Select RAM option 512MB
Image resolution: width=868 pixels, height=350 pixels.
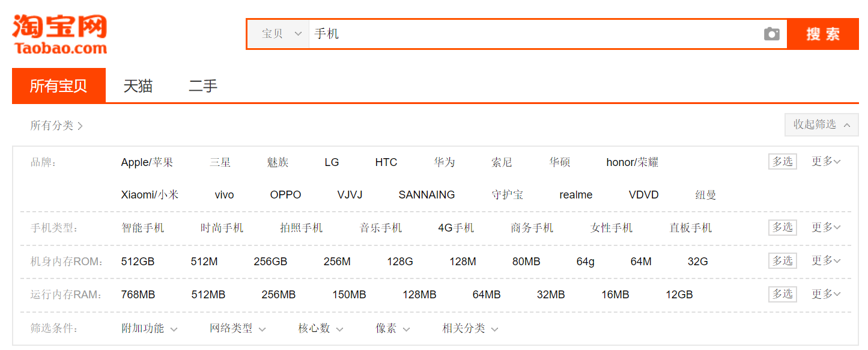pyautogui.click(x=208, y=295)
